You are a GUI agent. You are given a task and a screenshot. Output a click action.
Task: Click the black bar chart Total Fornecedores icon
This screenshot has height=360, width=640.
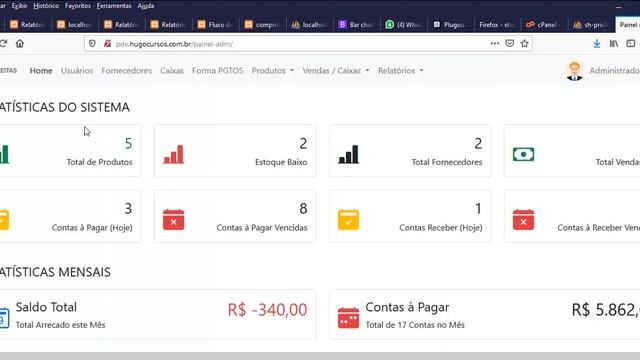[x=349, y=154]
